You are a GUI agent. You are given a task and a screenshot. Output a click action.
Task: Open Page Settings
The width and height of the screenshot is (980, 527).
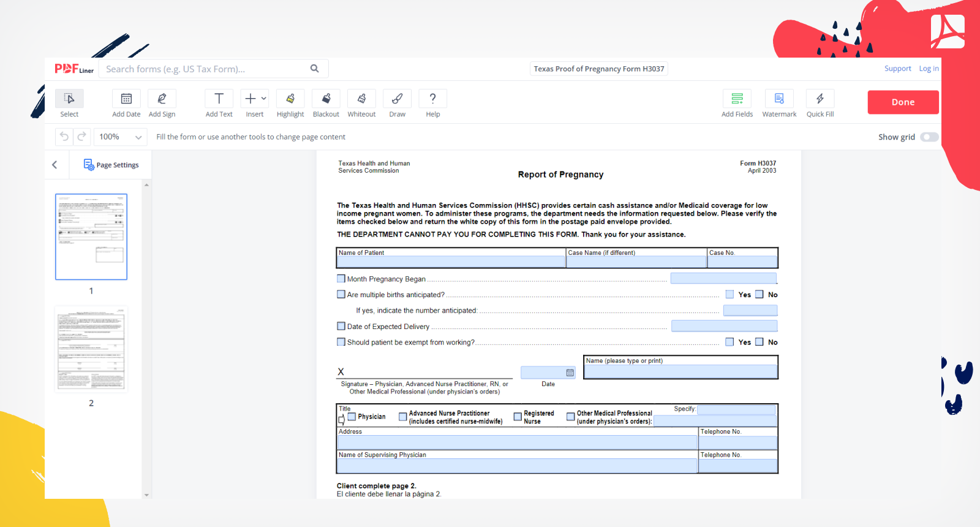tap(111, 165)
